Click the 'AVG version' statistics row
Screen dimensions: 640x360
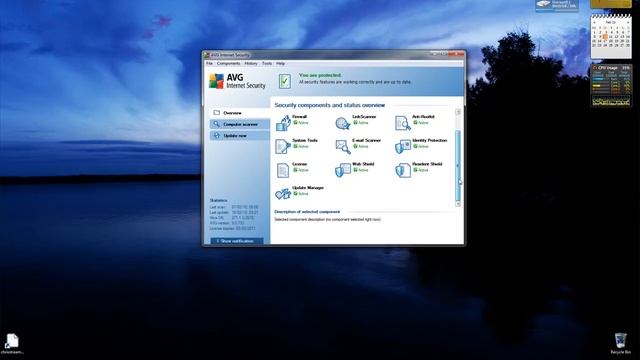tap(227, 223)
